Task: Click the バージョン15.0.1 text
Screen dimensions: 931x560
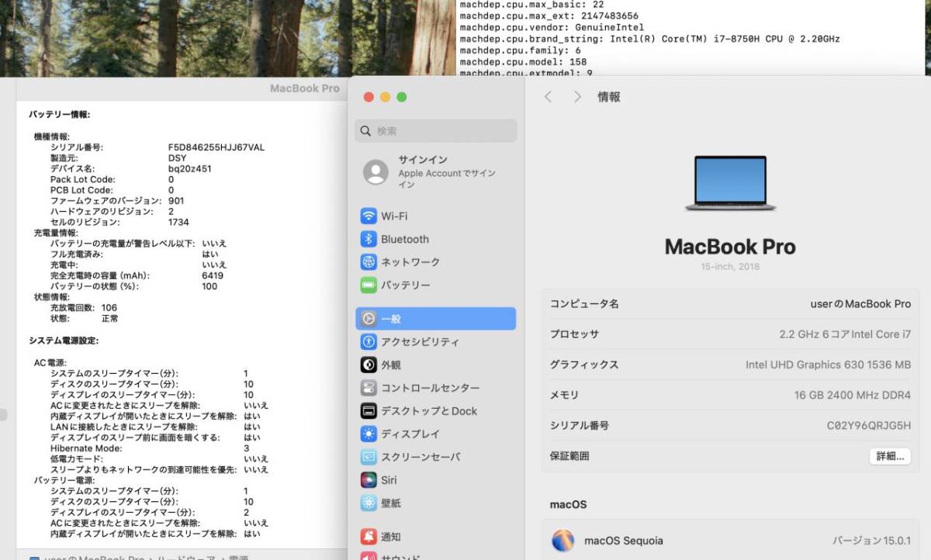Action: click(871, 541)
